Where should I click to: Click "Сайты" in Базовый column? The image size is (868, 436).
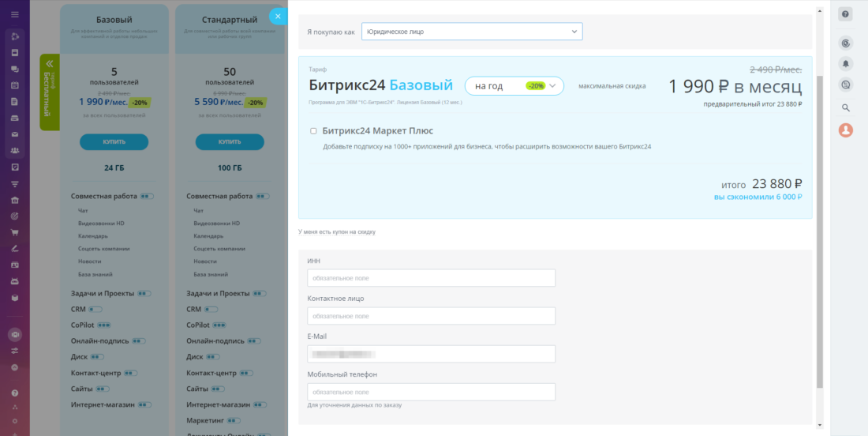pyautogui.click(x=82, y=389)
